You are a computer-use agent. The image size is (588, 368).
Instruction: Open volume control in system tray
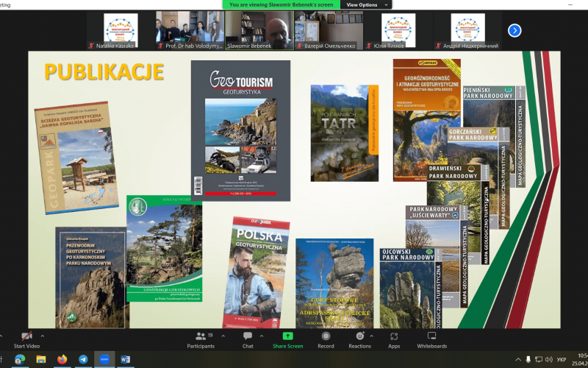(x=549, y=359)
